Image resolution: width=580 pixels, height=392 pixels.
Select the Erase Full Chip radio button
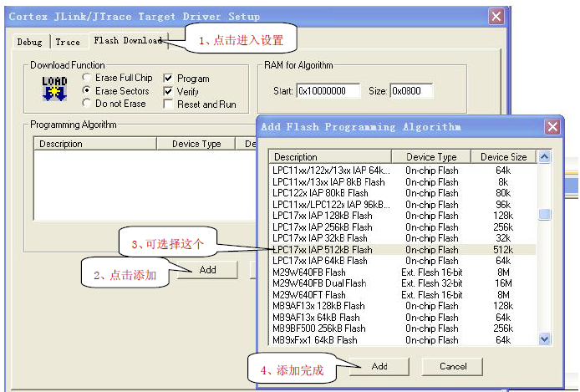click(x=87, y=78)
